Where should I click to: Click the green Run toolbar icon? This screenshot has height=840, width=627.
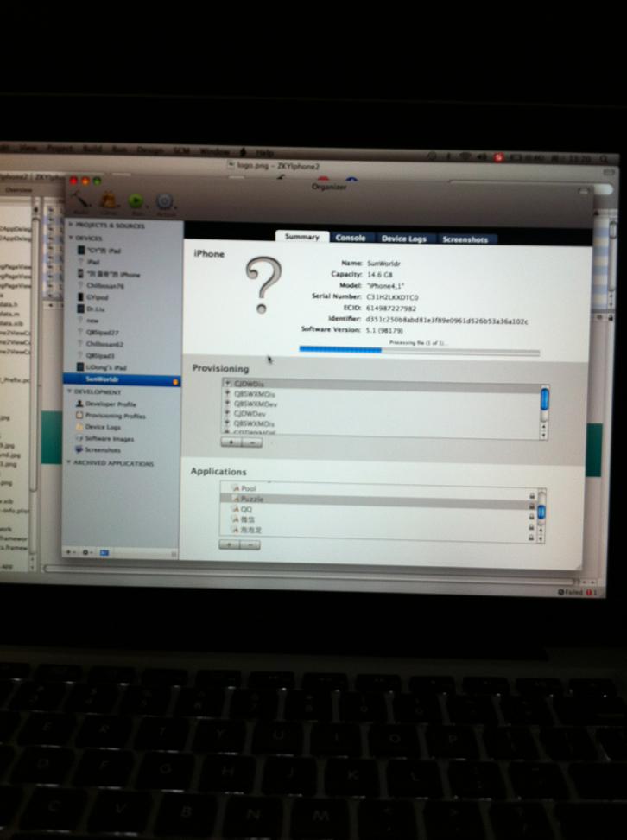click(136, 200)
